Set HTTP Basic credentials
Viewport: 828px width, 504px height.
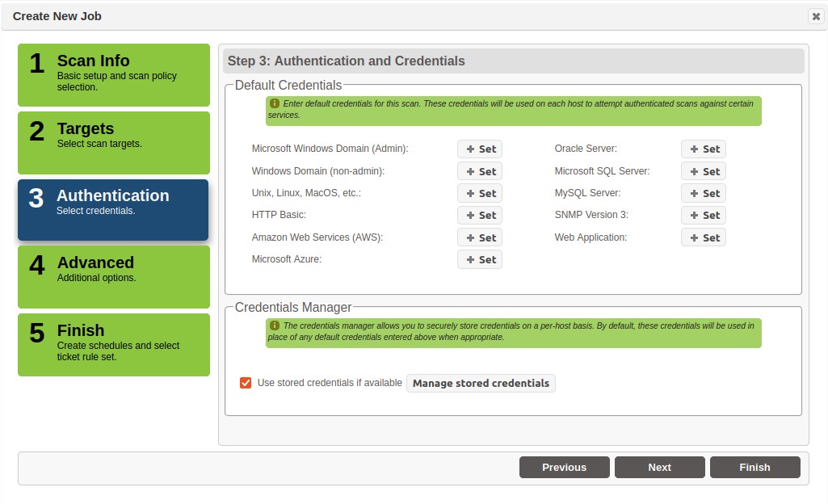(x=480, y=216)
